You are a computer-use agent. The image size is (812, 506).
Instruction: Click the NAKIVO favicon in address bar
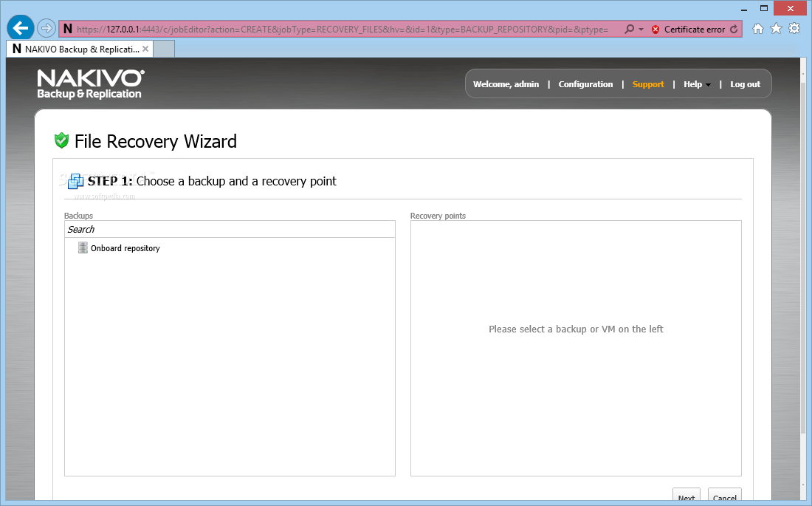[68, 29]
